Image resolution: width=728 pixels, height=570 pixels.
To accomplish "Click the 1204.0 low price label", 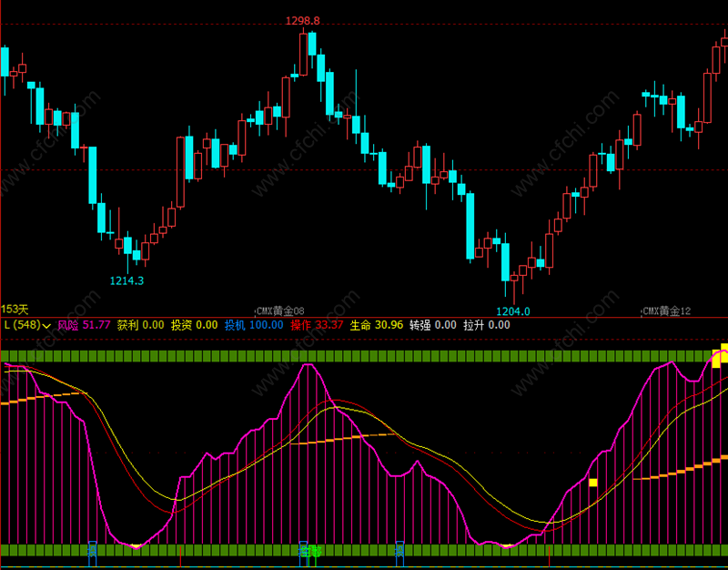I will pos(513,311).
